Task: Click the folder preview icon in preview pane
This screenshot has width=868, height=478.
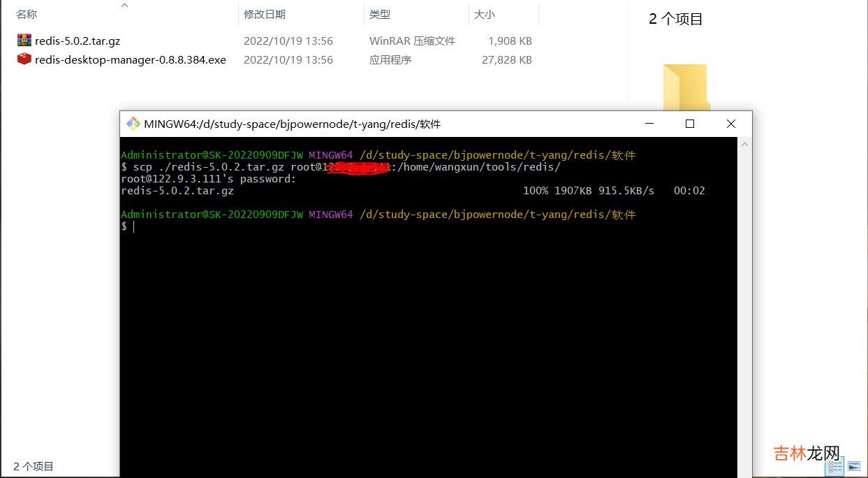Action: tap(684, 87)
